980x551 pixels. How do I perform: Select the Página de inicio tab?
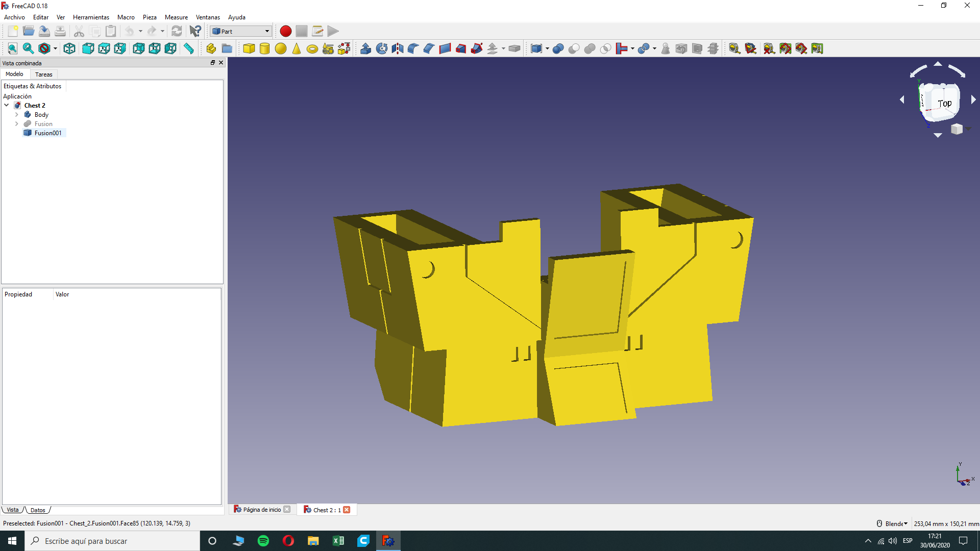[261, 510]
